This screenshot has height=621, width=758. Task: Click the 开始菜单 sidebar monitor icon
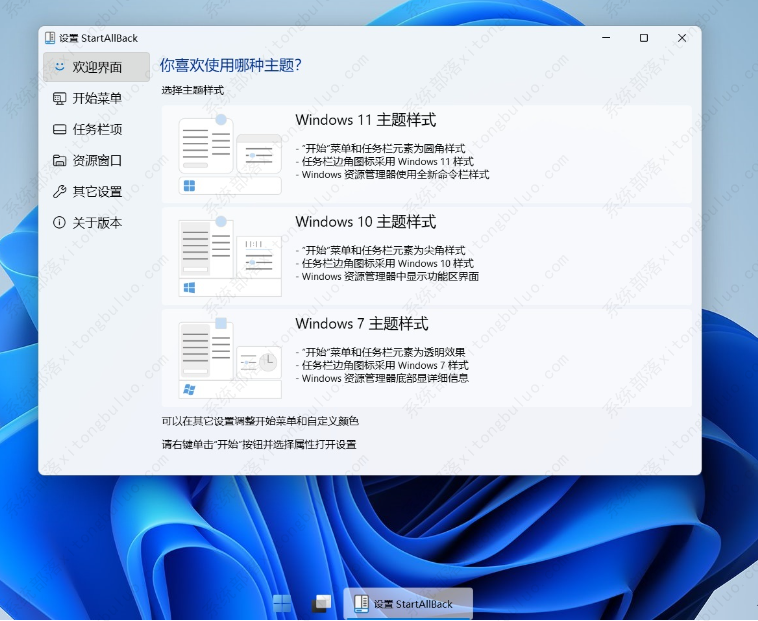[x=59, y=99]
